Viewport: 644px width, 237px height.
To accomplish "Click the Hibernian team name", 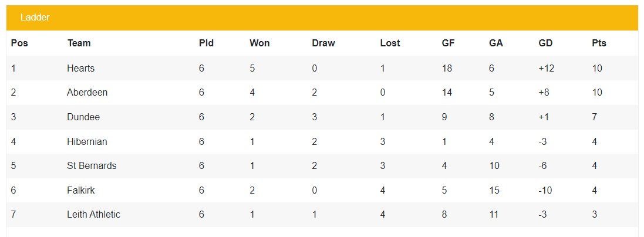I will (87, 142).
